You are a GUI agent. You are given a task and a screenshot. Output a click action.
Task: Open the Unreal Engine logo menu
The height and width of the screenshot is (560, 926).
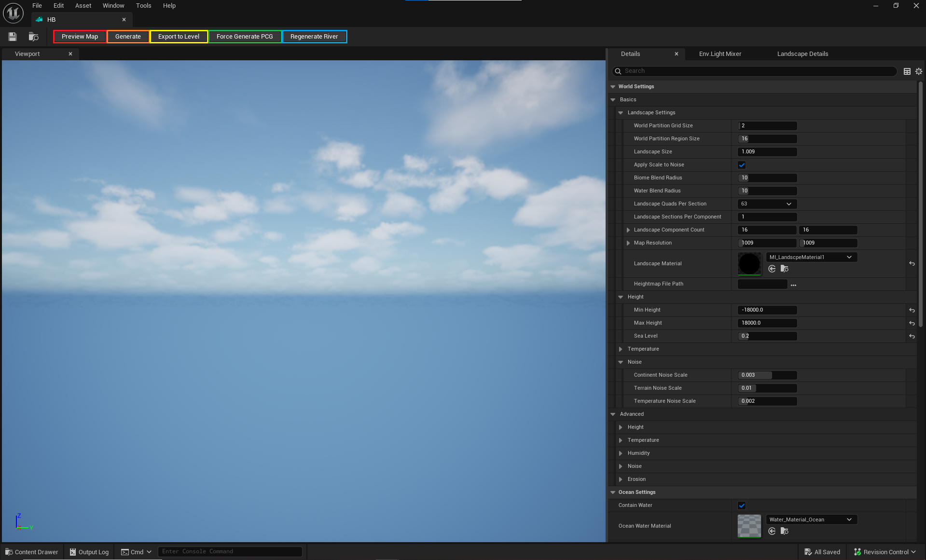point(13,13)
